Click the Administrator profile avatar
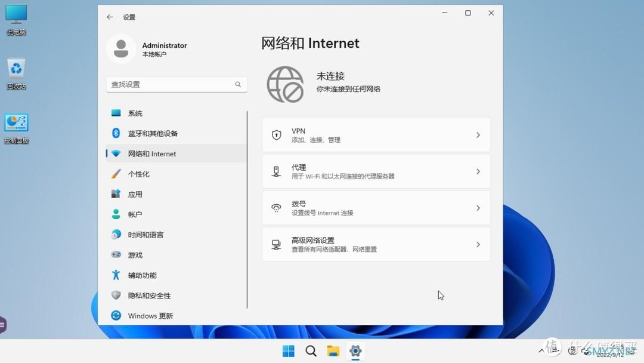Viewport: 644px width, 363px height. tap(121, 49)
